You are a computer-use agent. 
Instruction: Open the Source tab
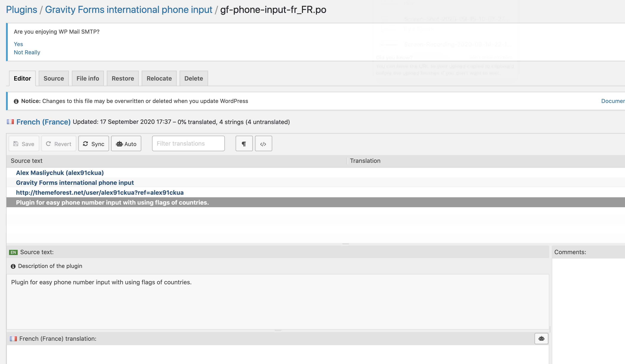click(54, 78)
